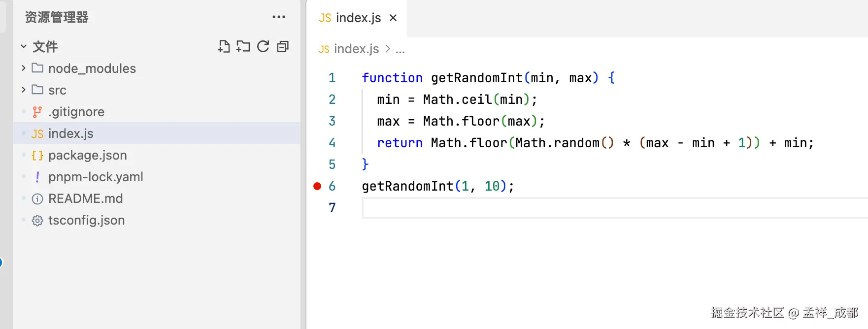Refresh the file explorer
This screenshot has height=329, width=868.
click(x=263, y=47)
